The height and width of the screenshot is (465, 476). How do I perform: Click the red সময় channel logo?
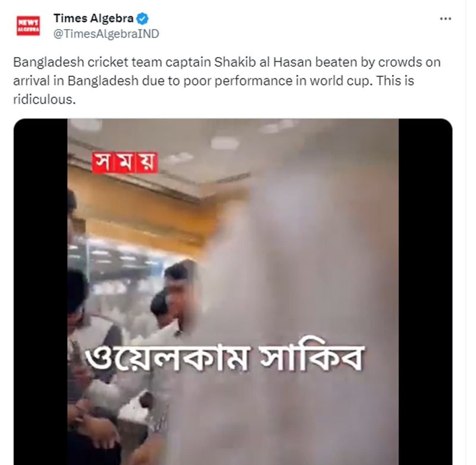125,162
